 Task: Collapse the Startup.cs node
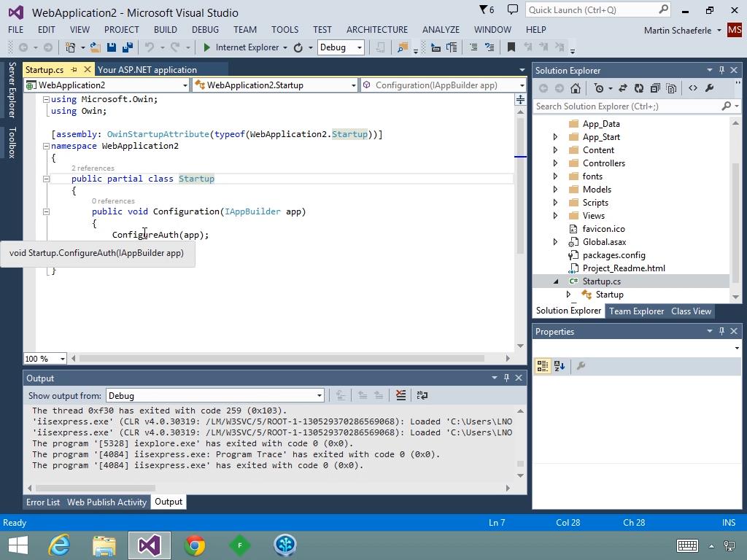pyautogui.click(x=555, y=281)
